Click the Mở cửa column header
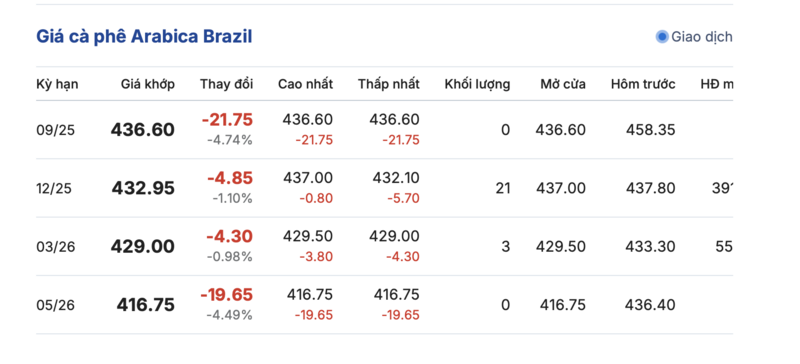Image resolution: width=800 pixels, height=364 pixels. click(x=563, y=84)
